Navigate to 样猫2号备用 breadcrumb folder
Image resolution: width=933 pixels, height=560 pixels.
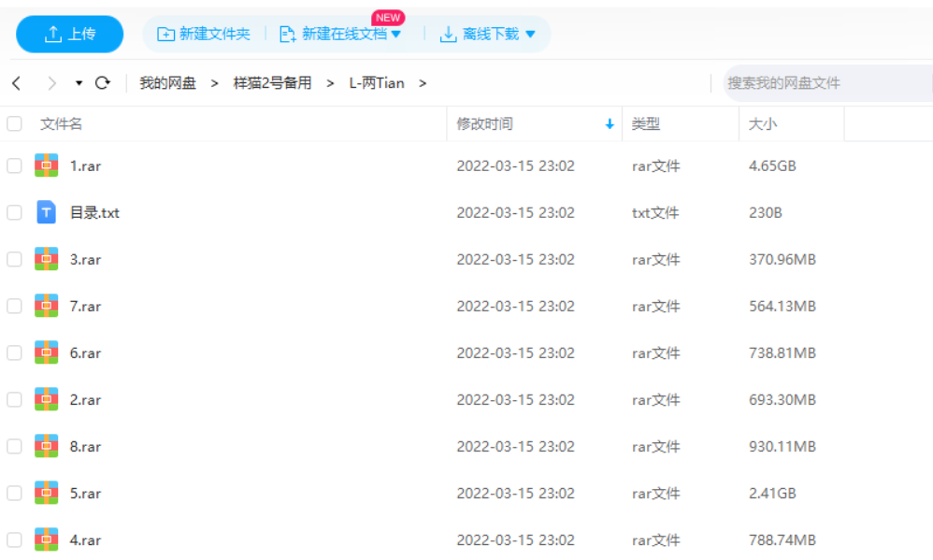click(272, 83)
